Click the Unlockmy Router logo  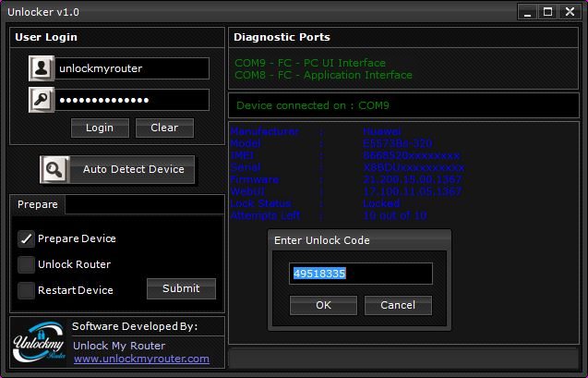tap(39, 342)
